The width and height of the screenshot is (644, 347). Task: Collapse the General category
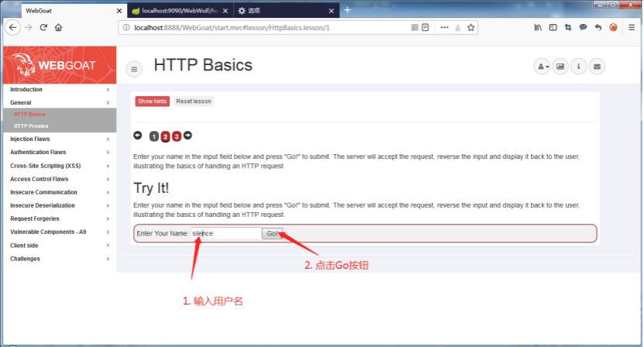(x=60, y=103)
